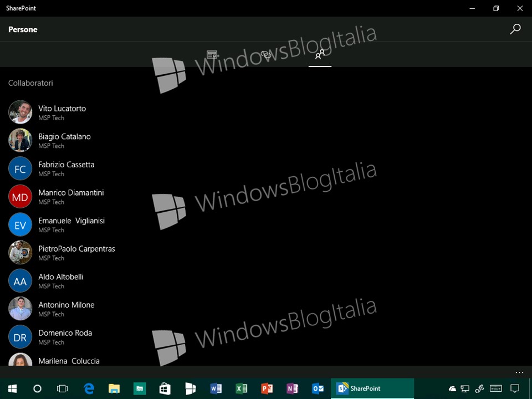Open the touch keyboard tray icon
Image resolution: width=532 pixels, height=399 pixels.
496,388
